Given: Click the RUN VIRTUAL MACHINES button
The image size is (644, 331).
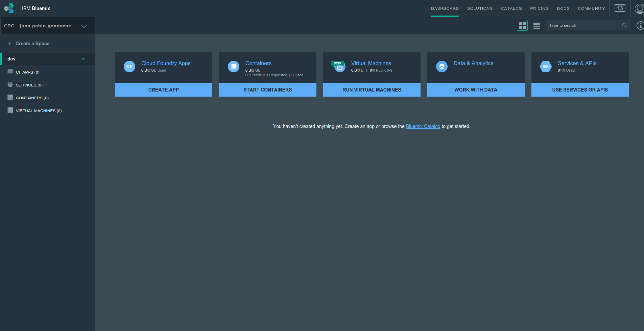Looking at the screenshot, I should click(x=372, y=90).
